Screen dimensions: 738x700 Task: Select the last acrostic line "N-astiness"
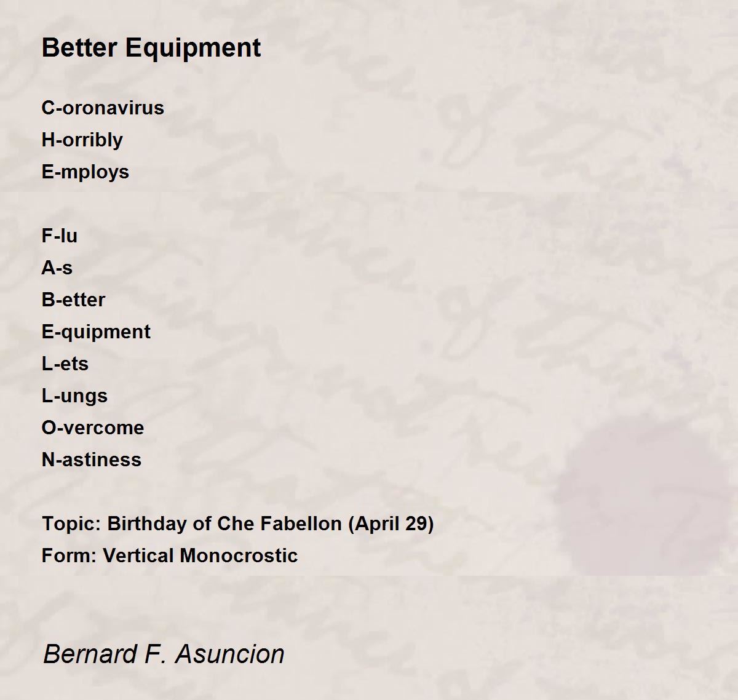click(x=92, y=459)
